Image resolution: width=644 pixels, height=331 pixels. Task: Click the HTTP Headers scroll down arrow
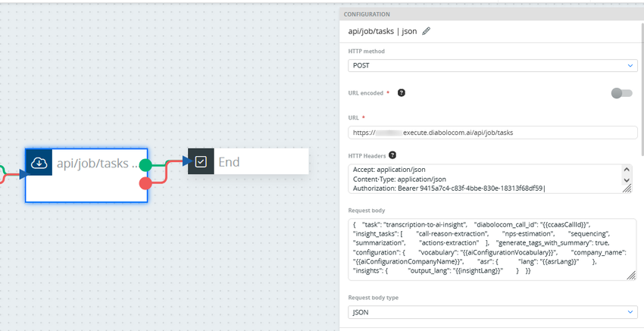627,180
